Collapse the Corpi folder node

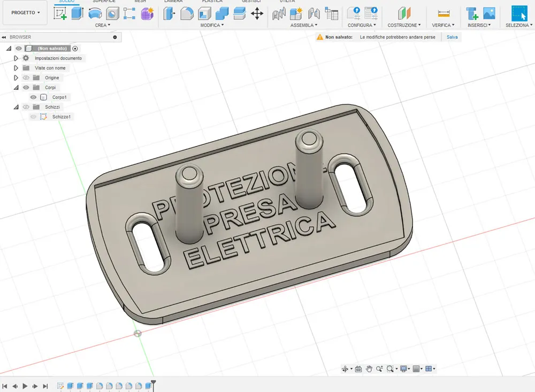pos(16,87)
